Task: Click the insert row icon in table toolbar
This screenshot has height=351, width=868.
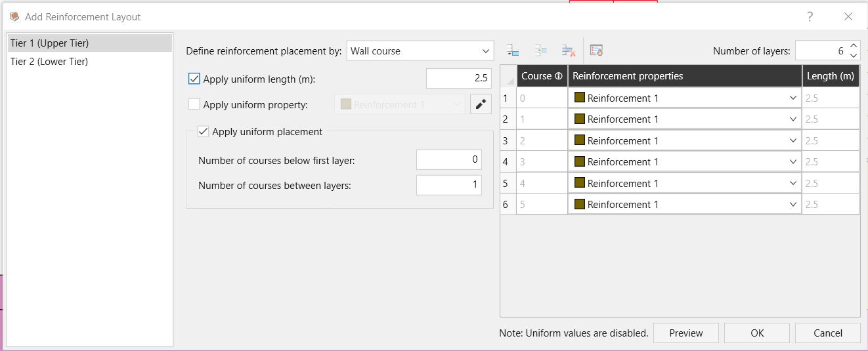Action: click(541, 51)
